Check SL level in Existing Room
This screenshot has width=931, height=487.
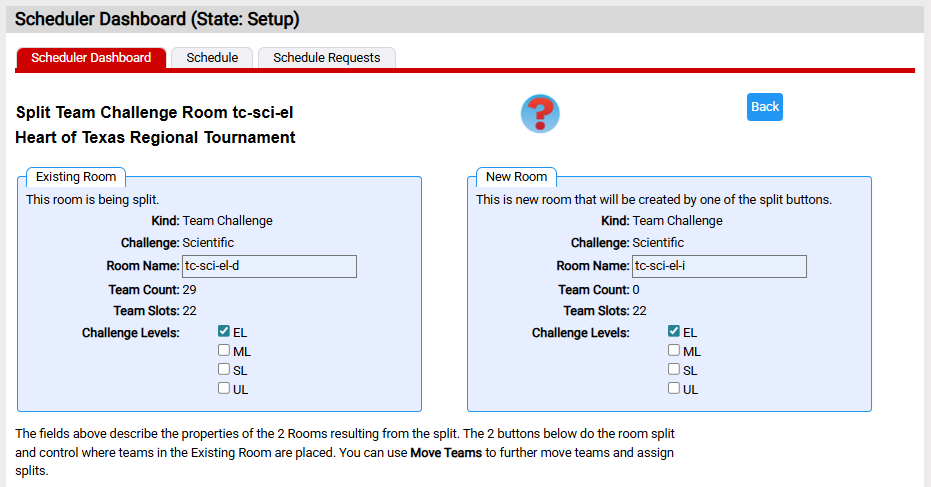click(224, 369)
